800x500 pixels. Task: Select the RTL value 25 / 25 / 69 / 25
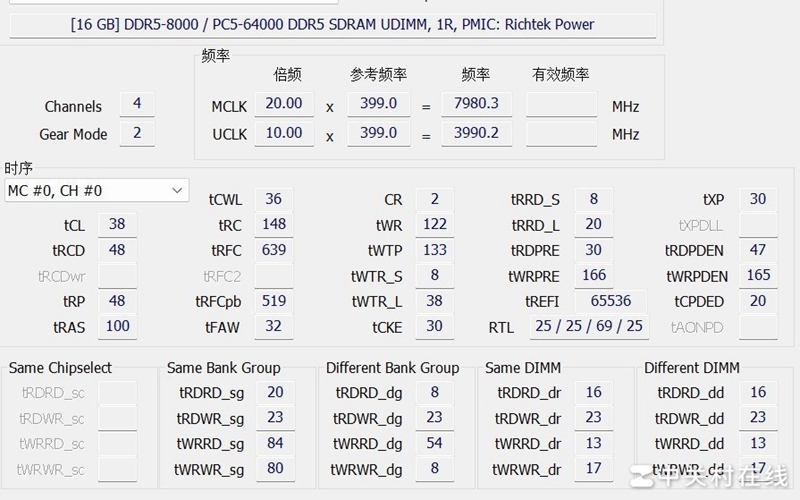(589, 326)
